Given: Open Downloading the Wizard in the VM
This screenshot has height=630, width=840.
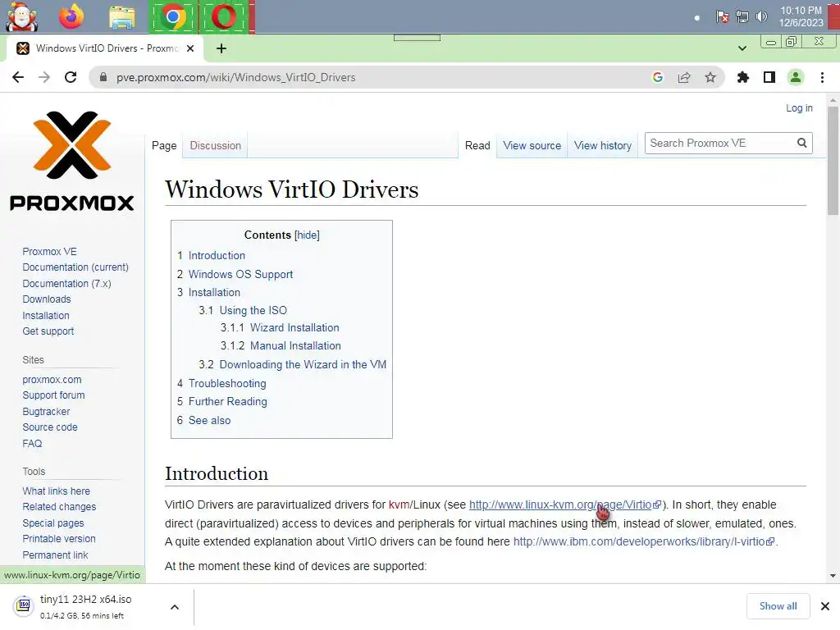Looking at the screenshot, I should tap(303, 364).
